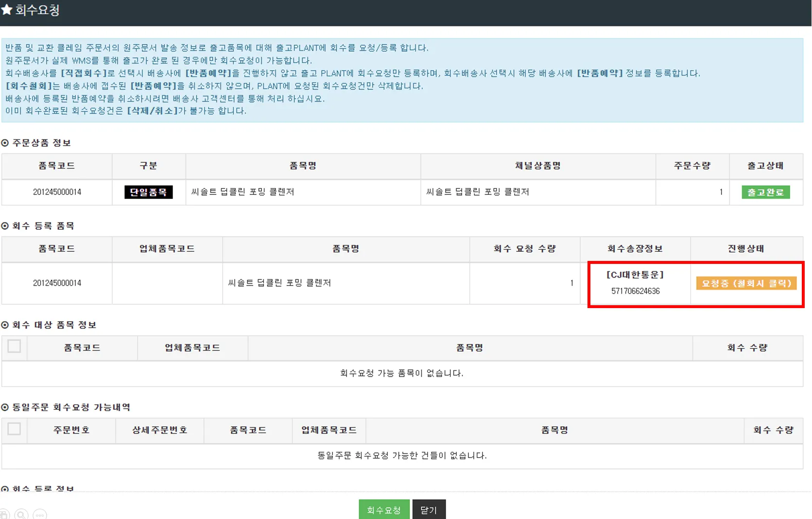Click 업체품목코드 header in 동일주문 회수요청 가능내역 table
Image resolution: width=812 pixels, height=519 pixels.
[329, 430]
